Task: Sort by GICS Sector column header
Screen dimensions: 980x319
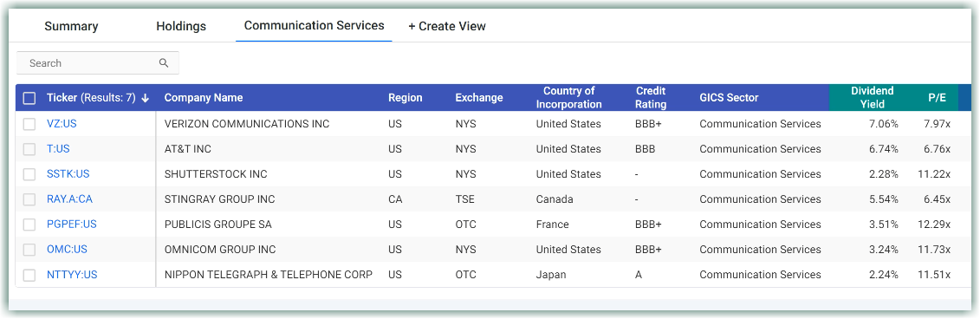Action: pyautogui.click(x=729, y=98)
